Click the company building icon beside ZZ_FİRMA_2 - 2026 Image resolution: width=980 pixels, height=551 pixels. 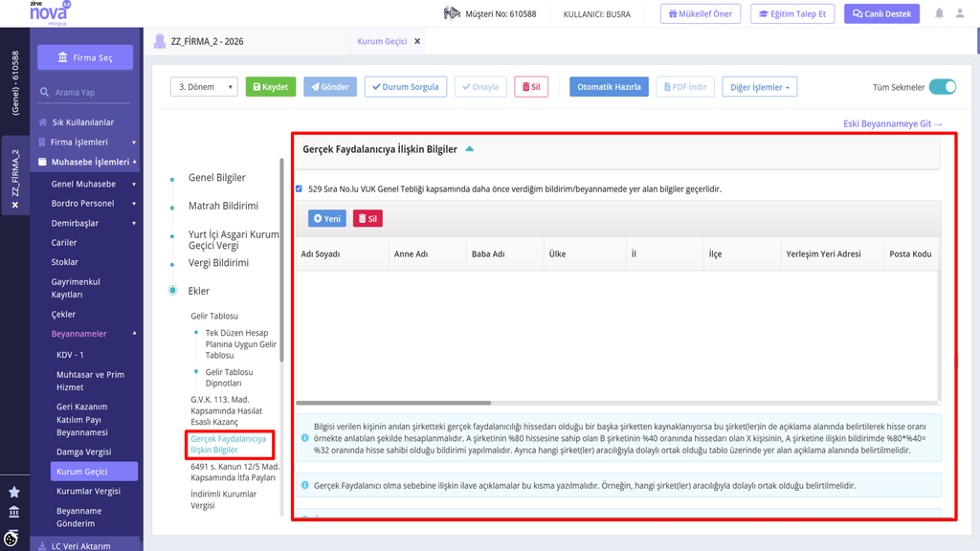[x=160, y=41]
